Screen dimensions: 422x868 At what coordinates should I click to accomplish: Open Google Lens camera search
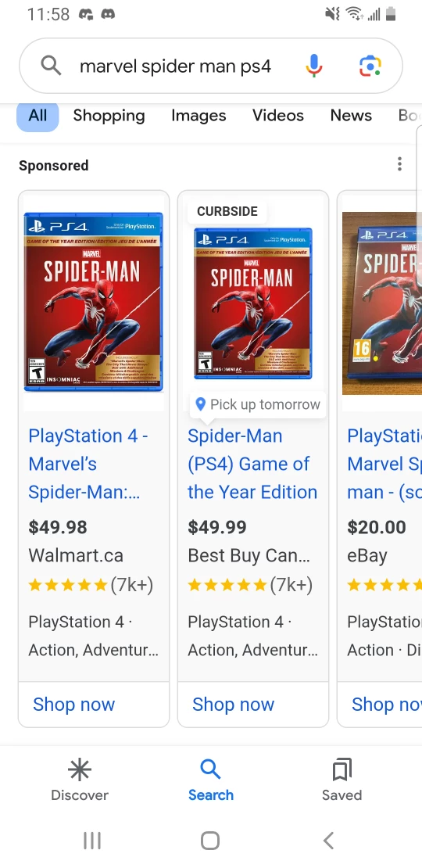point(370,66)
